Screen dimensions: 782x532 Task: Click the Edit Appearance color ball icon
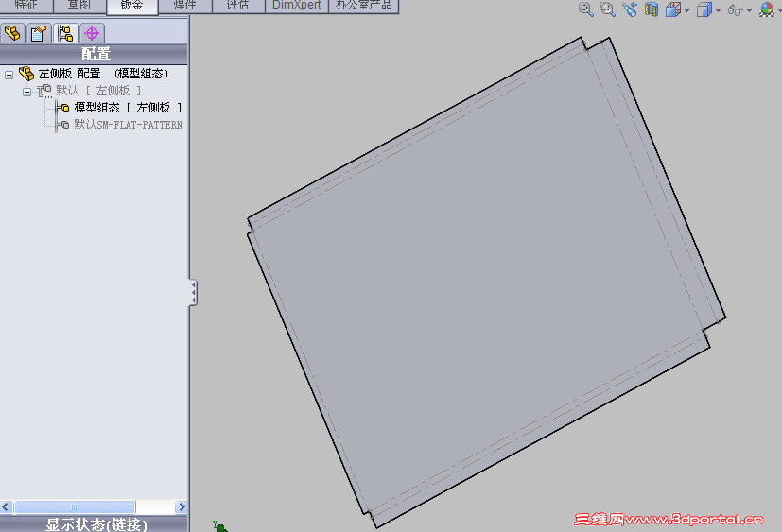767,9
